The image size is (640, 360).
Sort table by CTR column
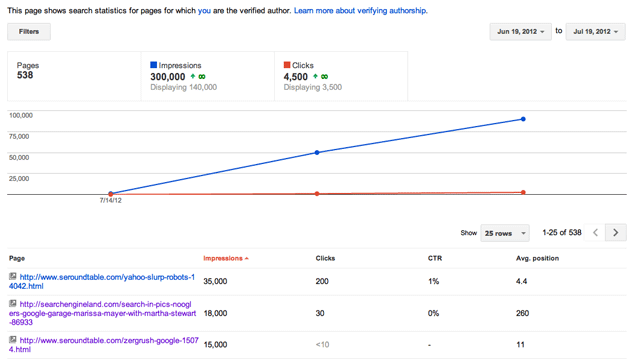[435, 258]
